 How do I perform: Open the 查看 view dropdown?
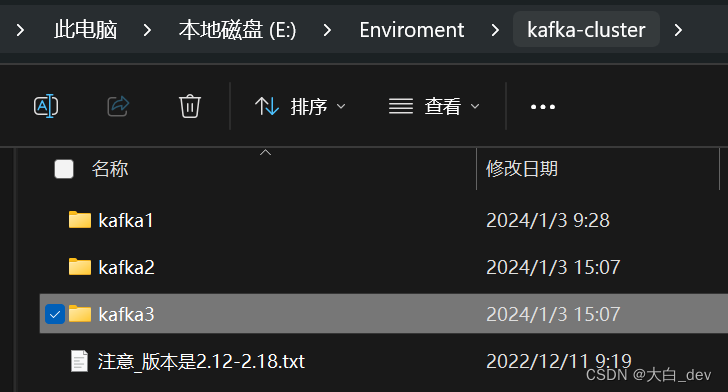(434, 106)
